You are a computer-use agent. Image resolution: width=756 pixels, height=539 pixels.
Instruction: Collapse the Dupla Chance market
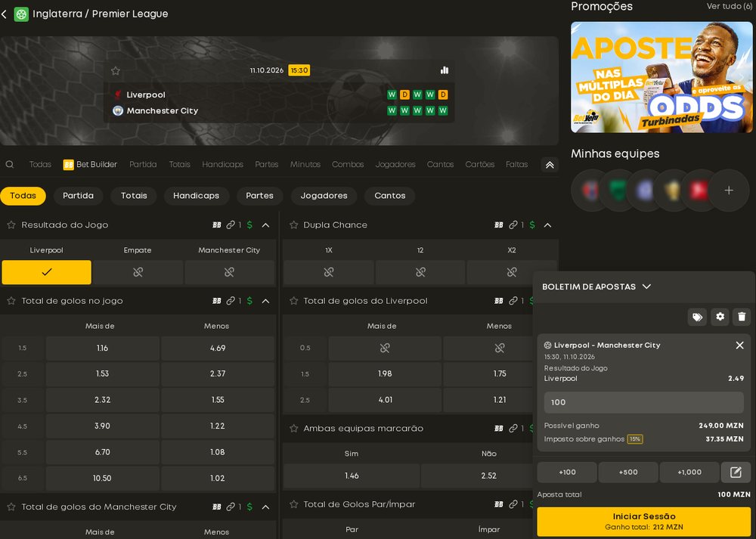[x=547, y=225]
